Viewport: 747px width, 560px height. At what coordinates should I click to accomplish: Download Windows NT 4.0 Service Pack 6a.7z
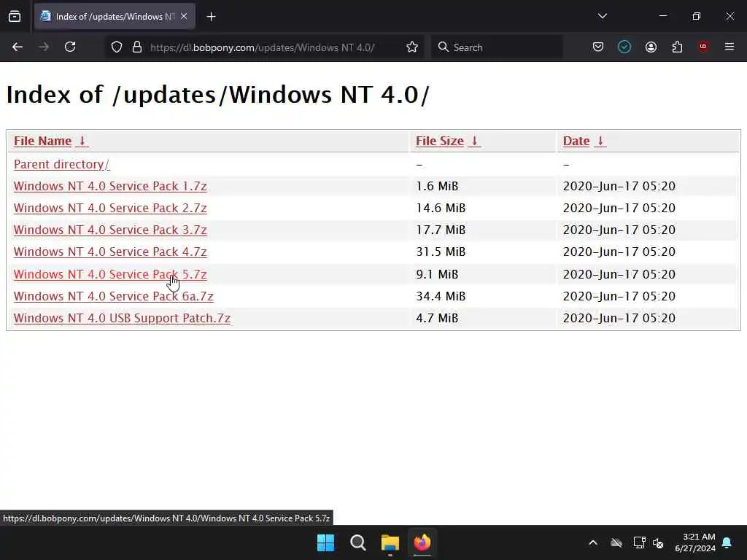pyautogui.click(x=113, y=296)
